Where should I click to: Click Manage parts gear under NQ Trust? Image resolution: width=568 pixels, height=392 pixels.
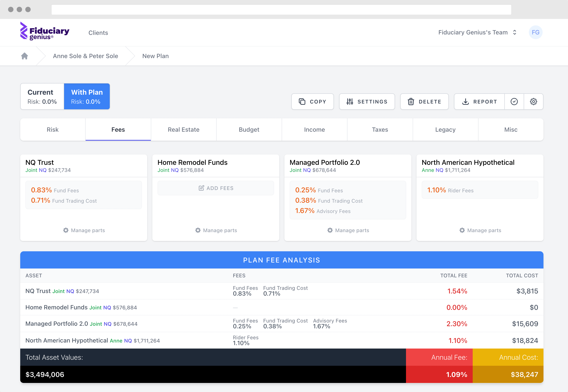[x=66, y=230]
